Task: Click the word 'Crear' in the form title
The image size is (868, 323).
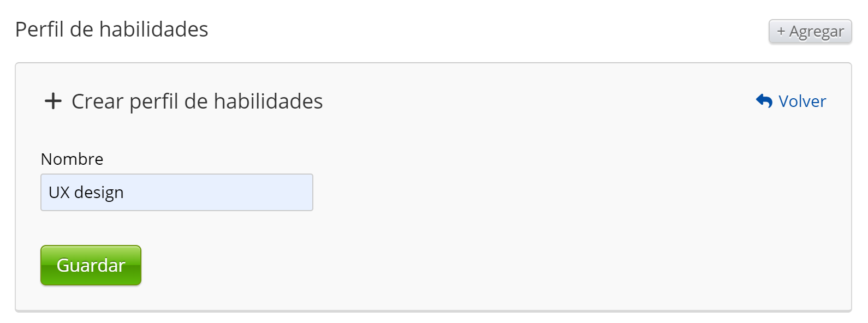Action: (98, 101)
